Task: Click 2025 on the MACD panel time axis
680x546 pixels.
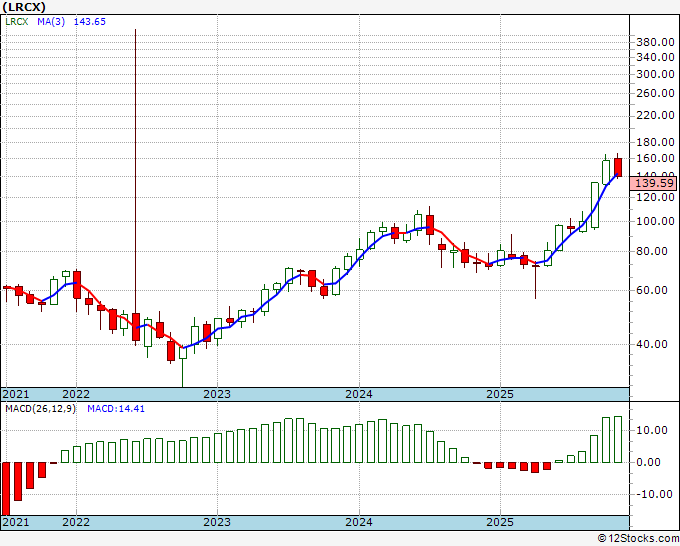Action: pos(500,522)
